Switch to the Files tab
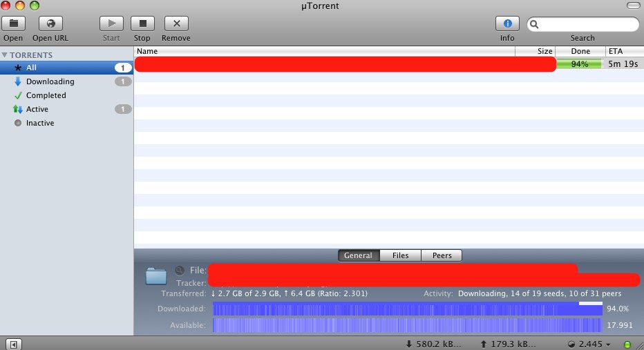The image size is (644, 350). point(400,255)
